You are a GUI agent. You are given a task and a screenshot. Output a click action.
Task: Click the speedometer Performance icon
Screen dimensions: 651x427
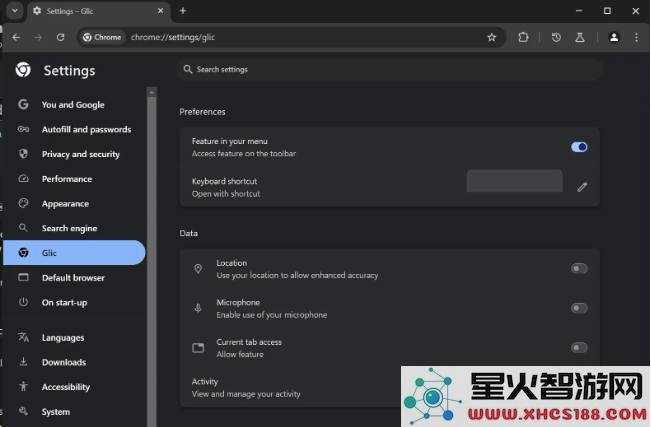coord(23,179)
